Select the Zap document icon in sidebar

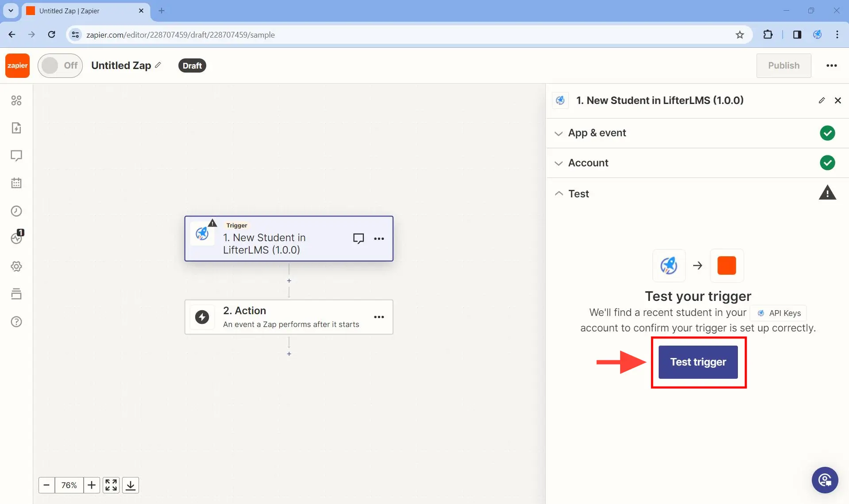click(x=16, y=128)
